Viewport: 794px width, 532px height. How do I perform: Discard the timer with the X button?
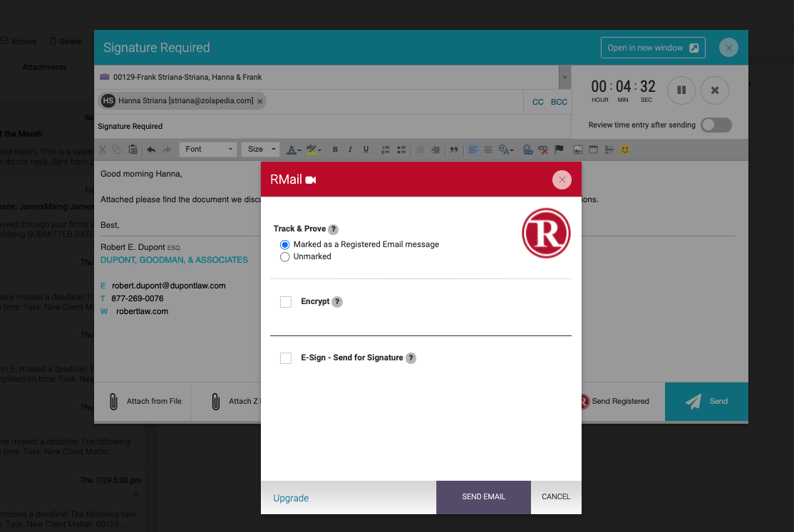click(x=714, y=90)
